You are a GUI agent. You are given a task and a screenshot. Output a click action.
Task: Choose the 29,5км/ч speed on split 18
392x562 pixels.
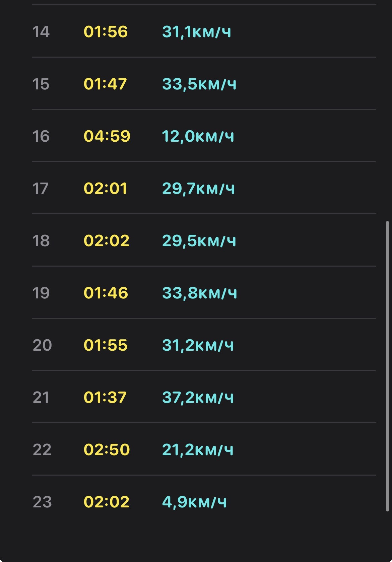click(199, 241)
